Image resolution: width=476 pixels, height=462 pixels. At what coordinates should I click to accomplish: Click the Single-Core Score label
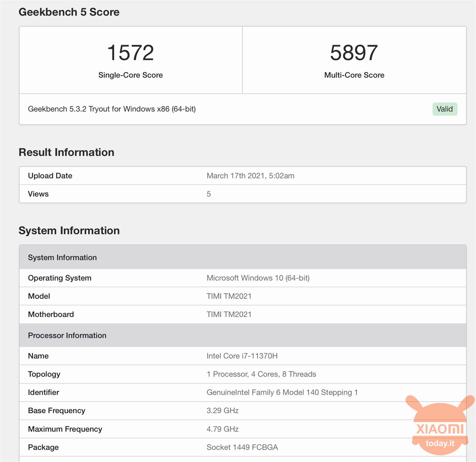click(x=131, y=75)
